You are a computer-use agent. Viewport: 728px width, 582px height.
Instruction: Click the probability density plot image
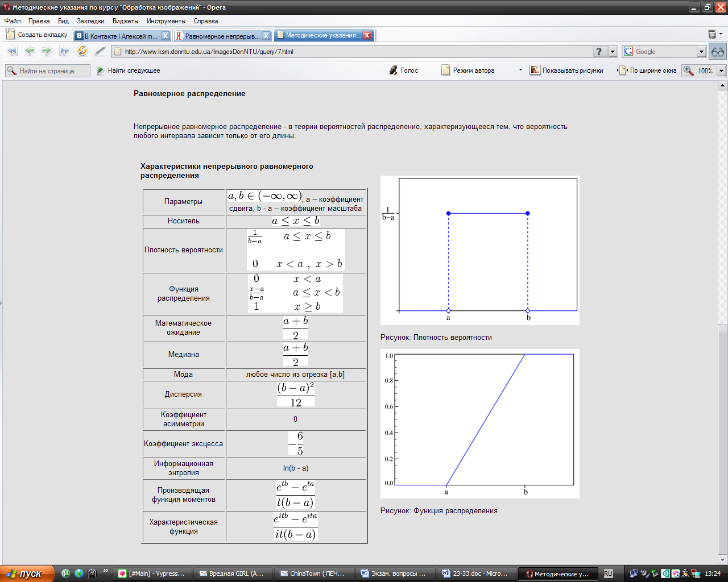pos(480,250)
